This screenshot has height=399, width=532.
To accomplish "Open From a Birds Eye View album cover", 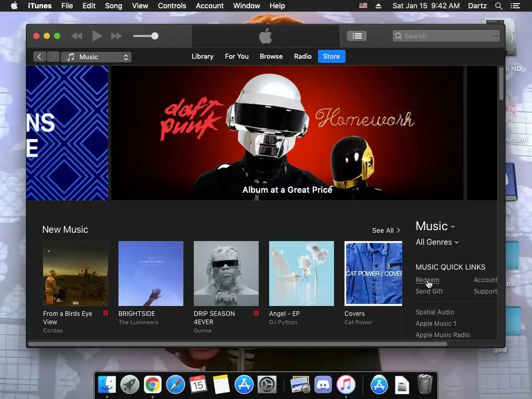I will 75,273.
